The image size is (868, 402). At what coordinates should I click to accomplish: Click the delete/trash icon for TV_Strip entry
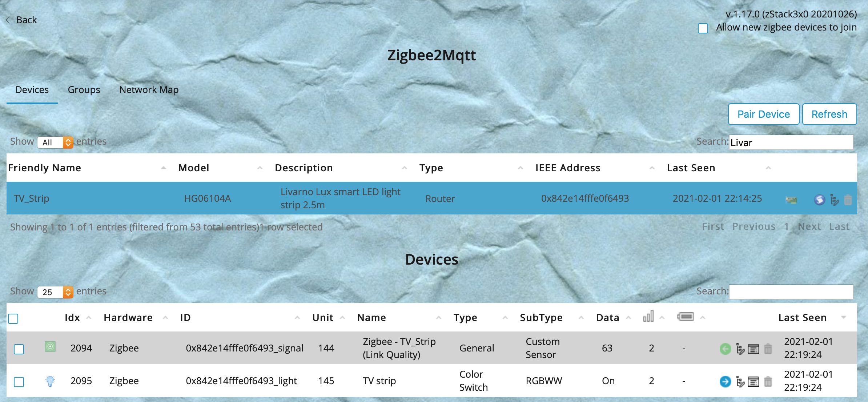point(850,198)
